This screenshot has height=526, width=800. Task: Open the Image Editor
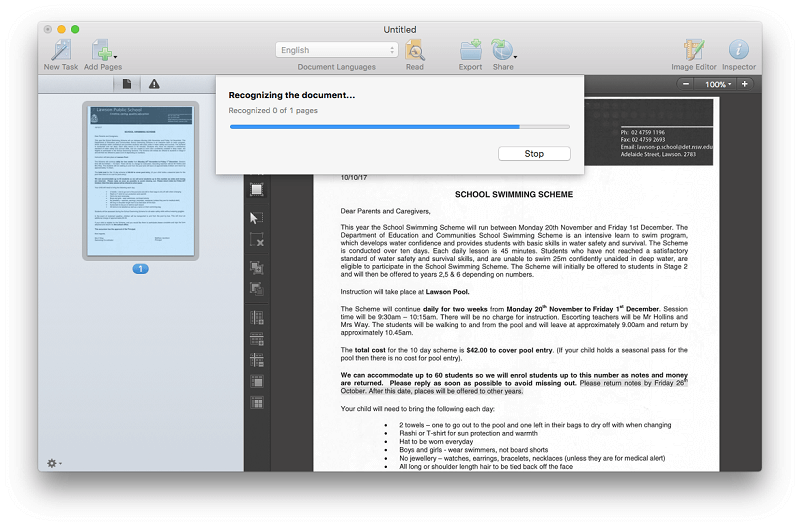(x=694, y=50)
